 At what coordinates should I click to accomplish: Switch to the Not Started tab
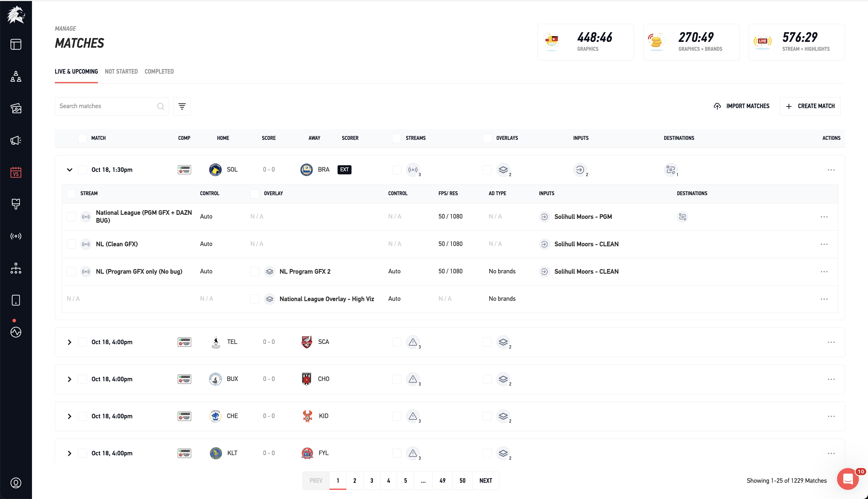pyautogui.click(x=121, y=72)
